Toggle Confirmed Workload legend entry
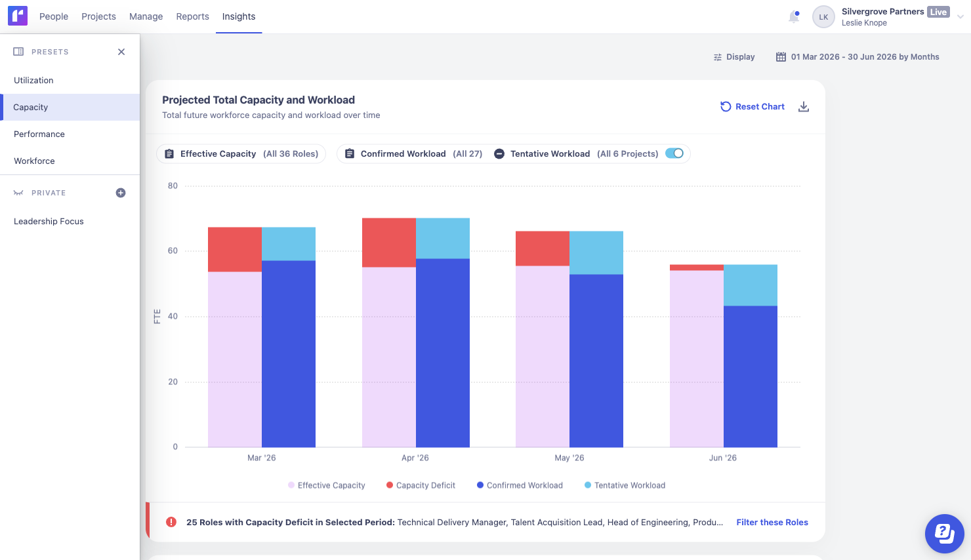Viewport: 971px width, 560px height. (520, 485)
